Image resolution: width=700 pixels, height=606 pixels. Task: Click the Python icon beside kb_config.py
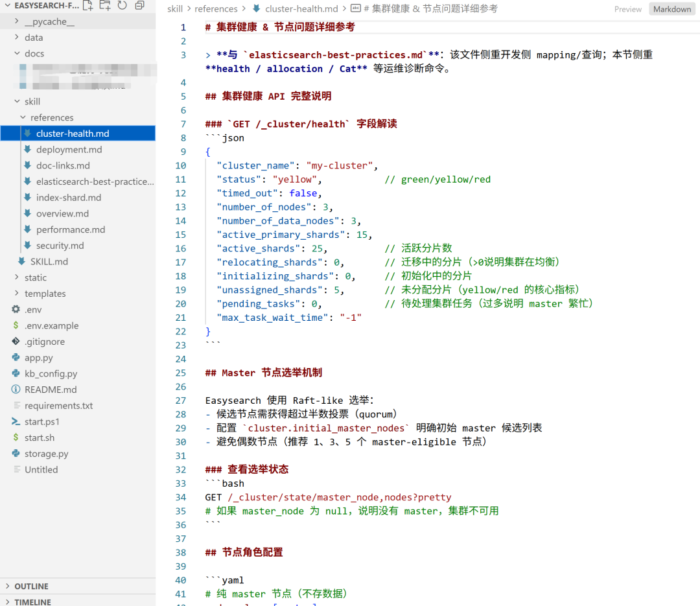point(16,373)
